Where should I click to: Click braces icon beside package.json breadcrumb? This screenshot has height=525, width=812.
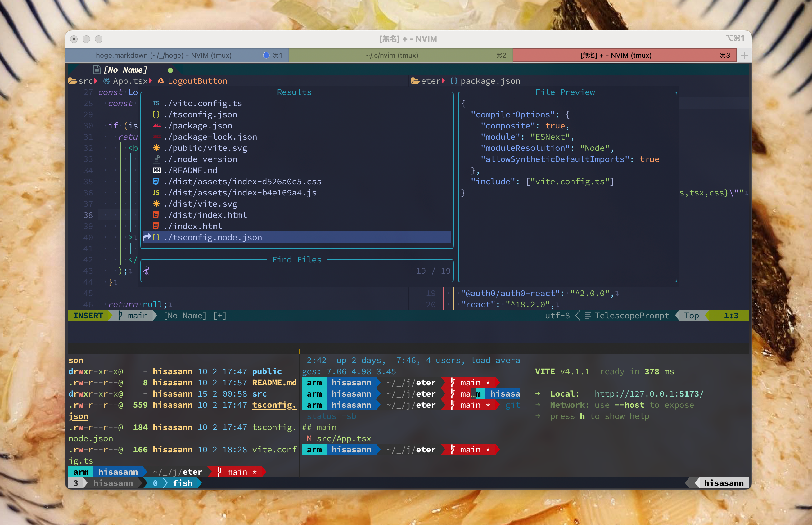point(453,81)
